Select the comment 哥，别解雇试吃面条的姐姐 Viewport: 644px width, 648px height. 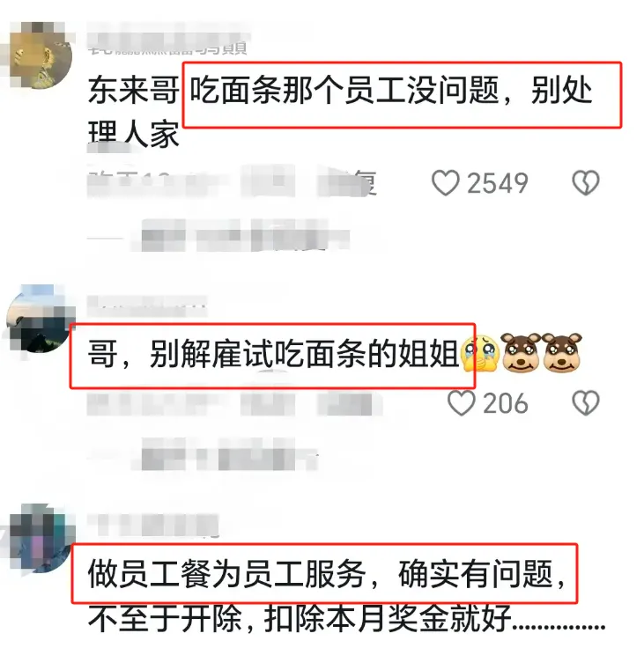[x=273, y=354]
